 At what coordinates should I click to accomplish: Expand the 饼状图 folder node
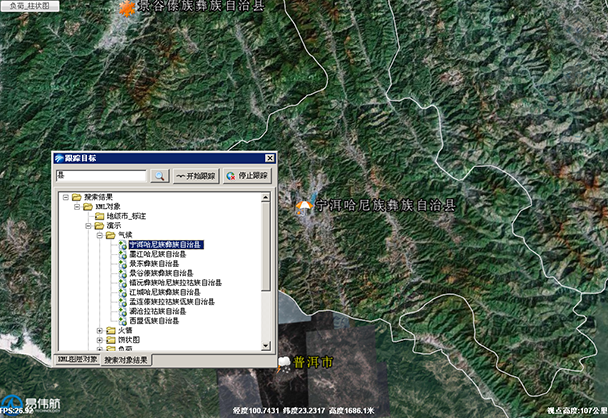tap(98, 340)
